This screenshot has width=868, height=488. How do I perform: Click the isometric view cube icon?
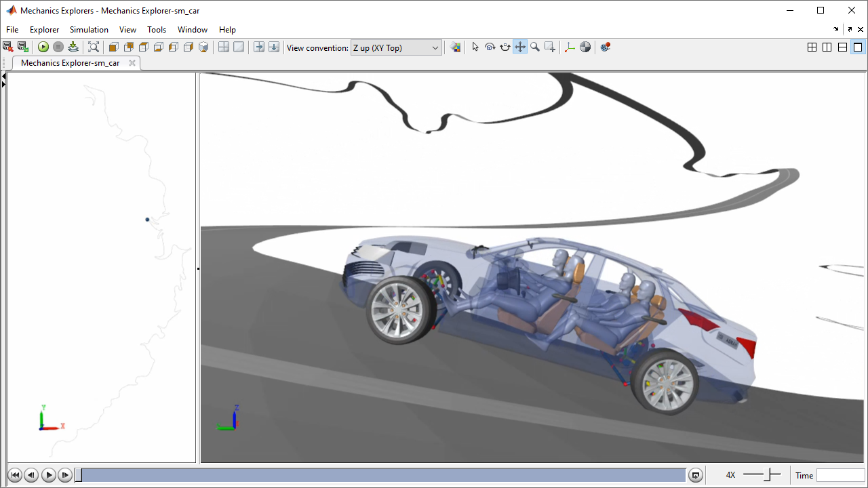(203, 47)
